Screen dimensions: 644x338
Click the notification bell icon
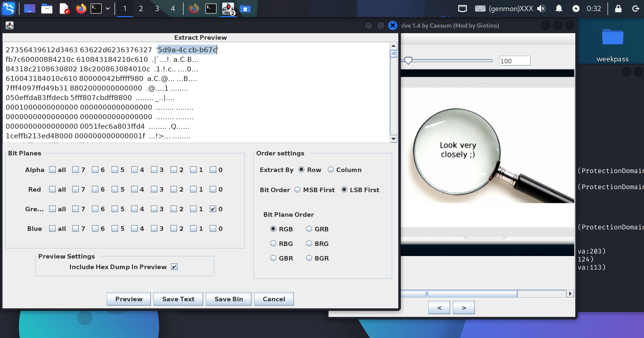pyautogui.click(x=559, y=9)
